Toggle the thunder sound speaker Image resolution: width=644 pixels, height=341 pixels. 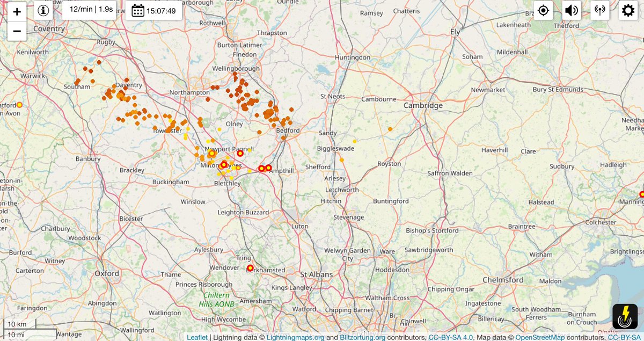pyautogui.click(x=572, y=10)
